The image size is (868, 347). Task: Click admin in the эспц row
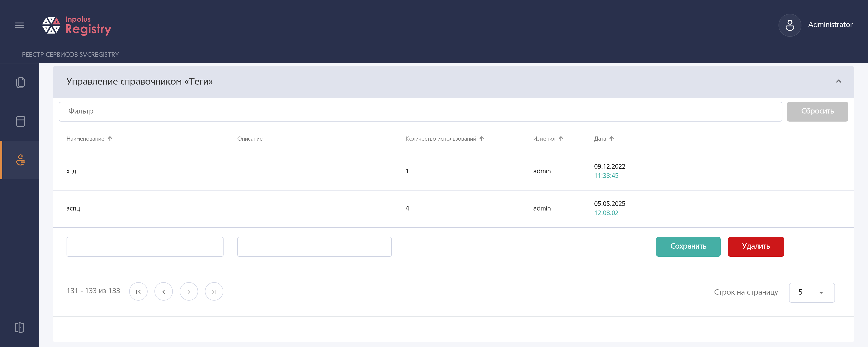pyautogui.click(x=542, y=208)
